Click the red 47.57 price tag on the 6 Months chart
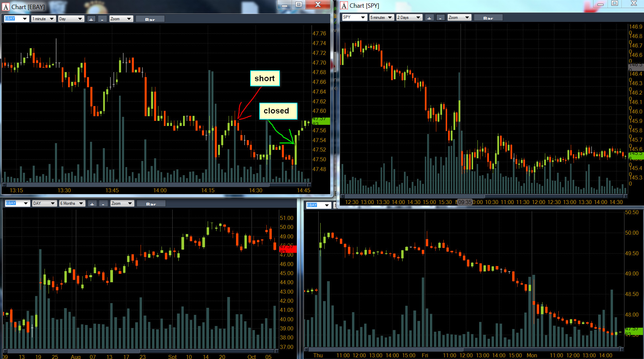Image resolution: width=644 pixels, height=359 pixels. [x=288, y=249]
